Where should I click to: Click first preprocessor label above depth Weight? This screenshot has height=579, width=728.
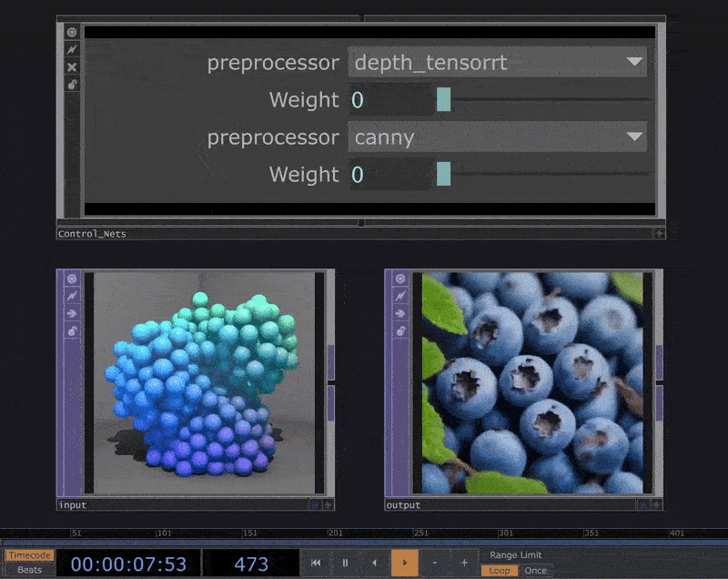(273, 63)
